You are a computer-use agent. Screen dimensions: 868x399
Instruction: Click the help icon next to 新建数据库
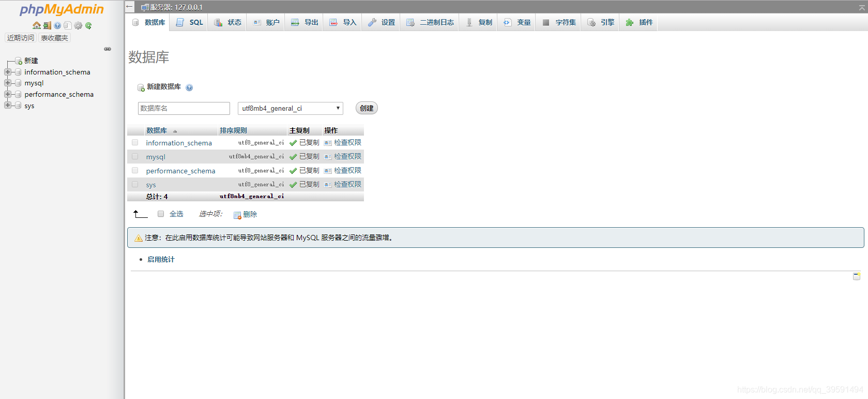(189, 87)
